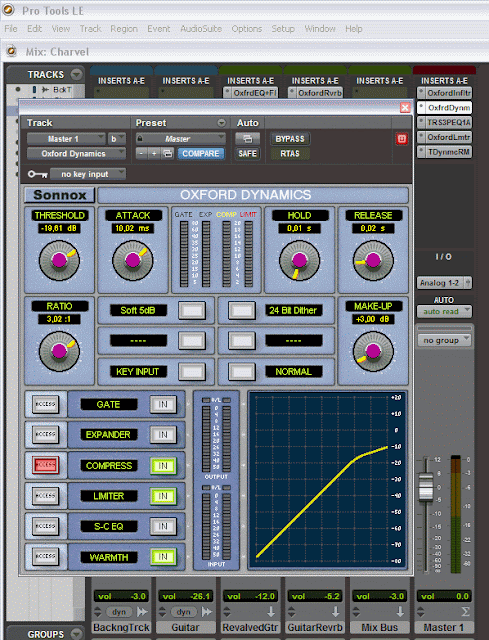
Task: Open the AudioSuite menu
Action: [201, 29]
